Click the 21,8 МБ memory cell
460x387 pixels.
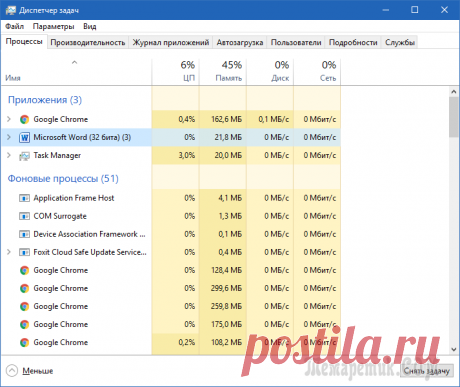point(223,137)
